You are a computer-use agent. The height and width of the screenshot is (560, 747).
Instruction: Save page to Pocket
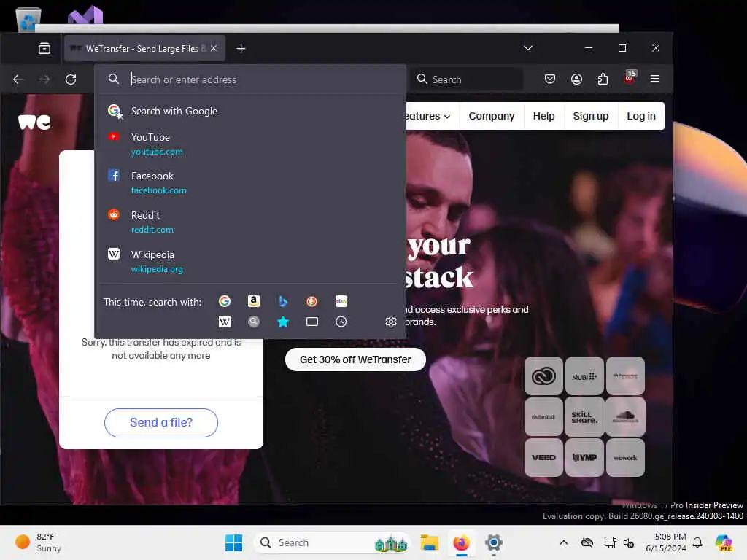click(550, 79)
